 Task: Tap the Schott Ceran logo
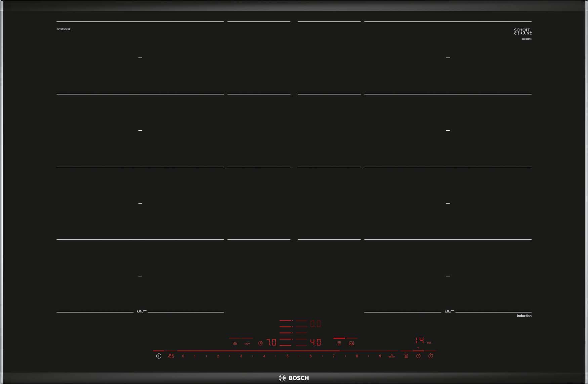click(x=522, y=32)
